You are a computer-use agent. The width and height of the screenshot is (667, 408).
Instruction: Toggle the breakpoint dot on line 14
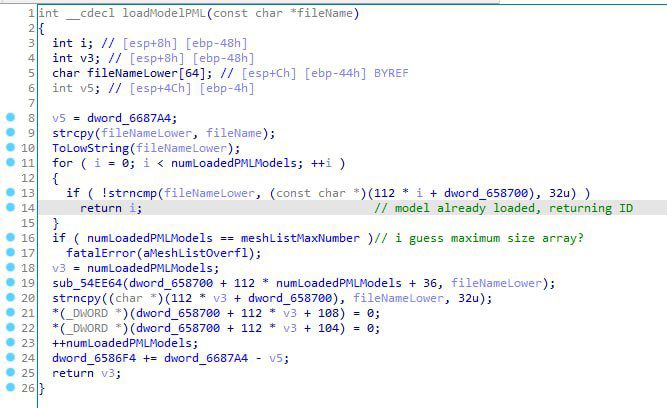11,207
